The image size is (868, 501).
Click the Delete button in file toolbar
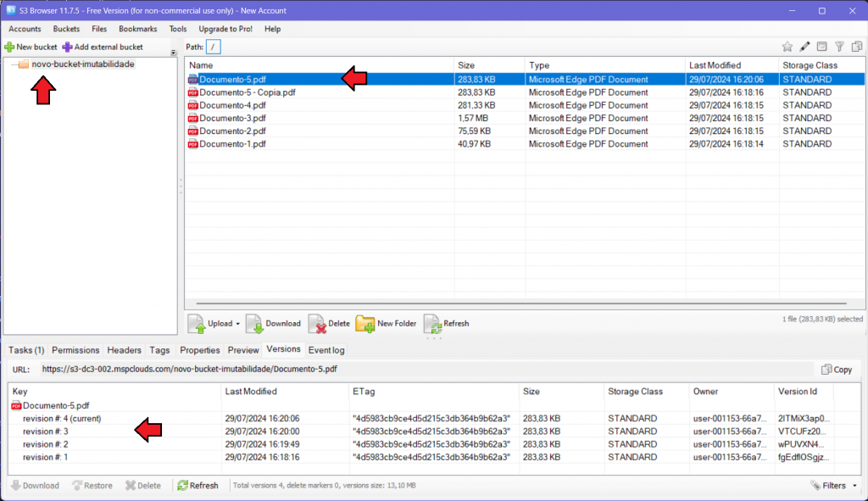tap(330, 324)
